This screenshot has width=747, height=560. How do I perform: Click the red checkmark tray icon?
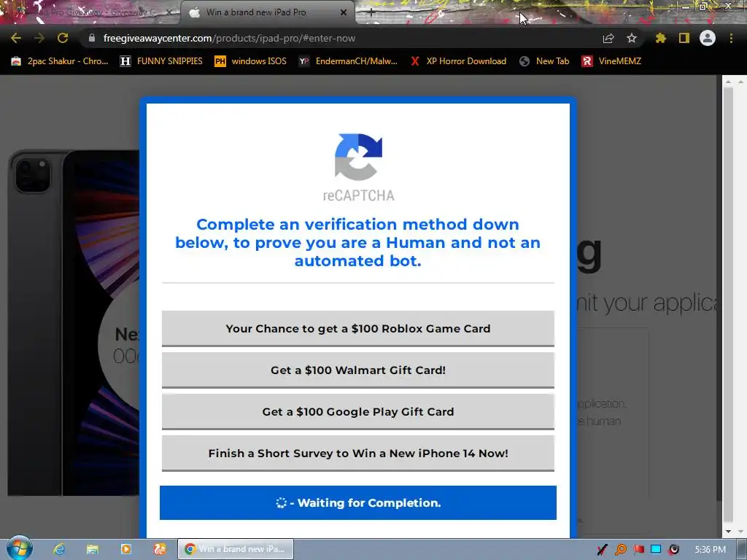602,550
